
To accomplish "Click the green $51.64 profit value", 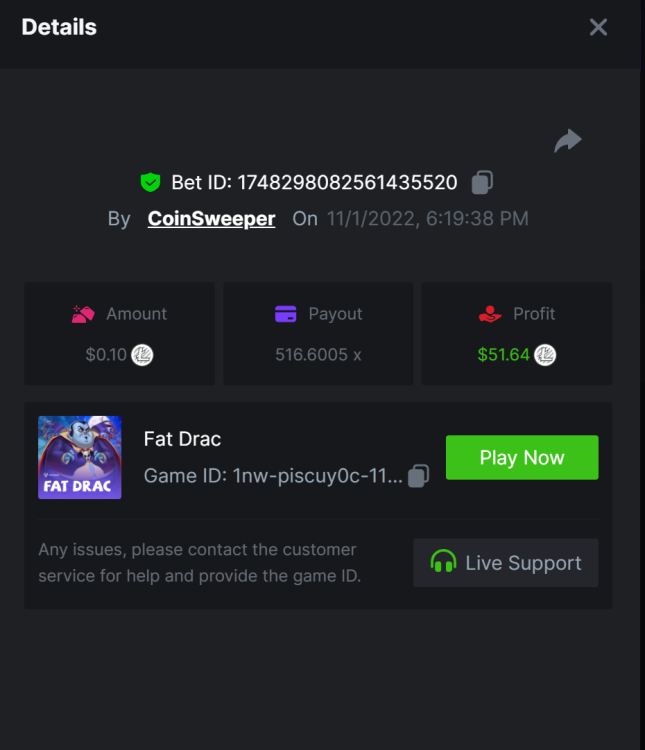I will (x=503, y=355).
